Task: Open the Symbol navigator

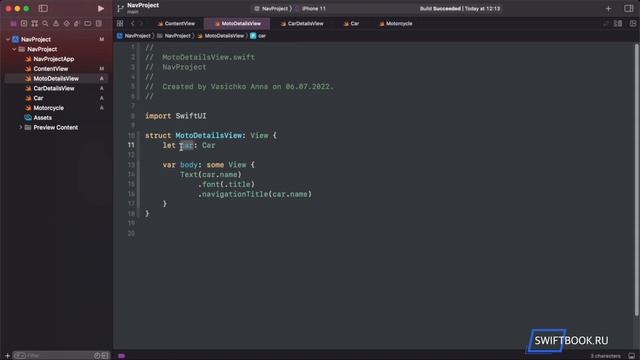Action: (35, 24)
